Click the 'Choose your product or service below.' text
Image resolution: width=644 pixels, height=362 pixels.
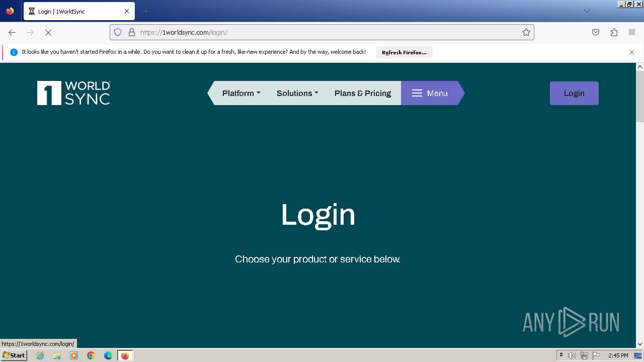click(317, 259)
